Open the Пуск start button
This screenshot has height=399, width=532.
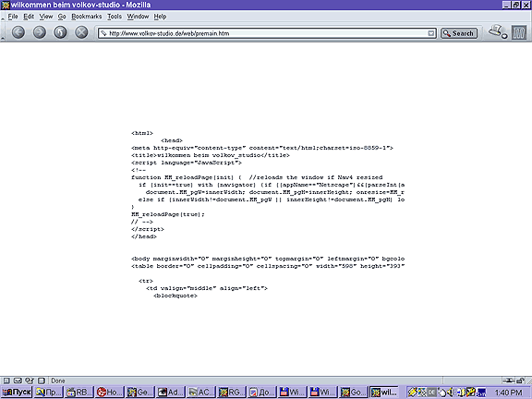pyautogui.click(x=17, y=393)
